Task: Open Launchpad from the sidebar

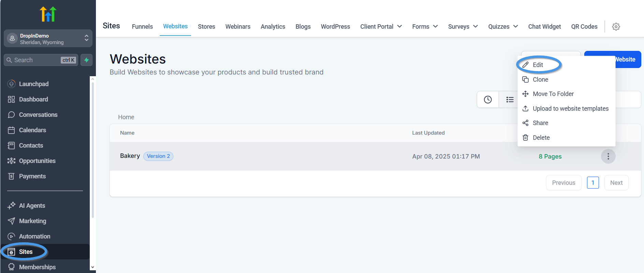Action: (34, 84)
